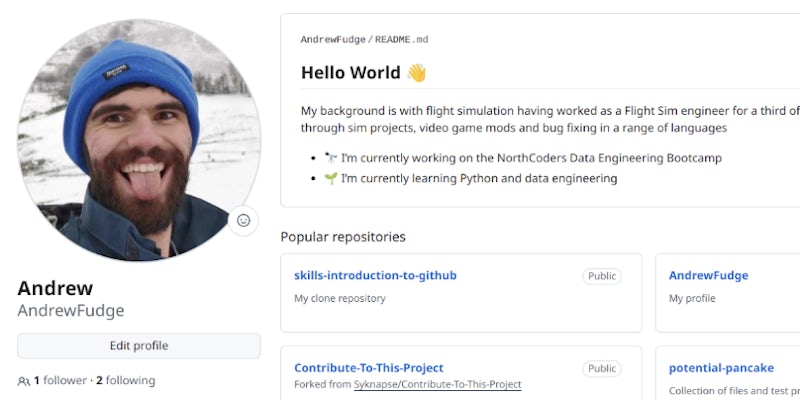This screenshot has height=400, width=800.
Task: Click the Hello World heading
Action: [x=352, y=73]
